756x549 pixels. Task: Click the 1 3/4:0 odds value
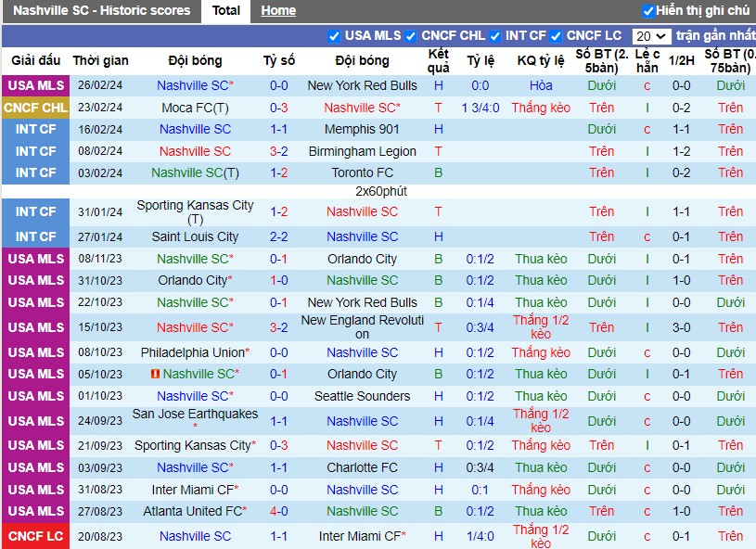tap(481, 108)
